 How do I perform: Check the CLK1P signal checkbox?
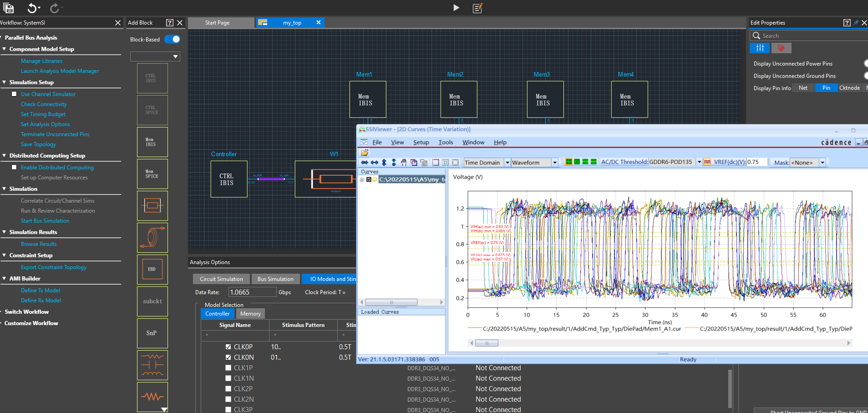[228, 367]
